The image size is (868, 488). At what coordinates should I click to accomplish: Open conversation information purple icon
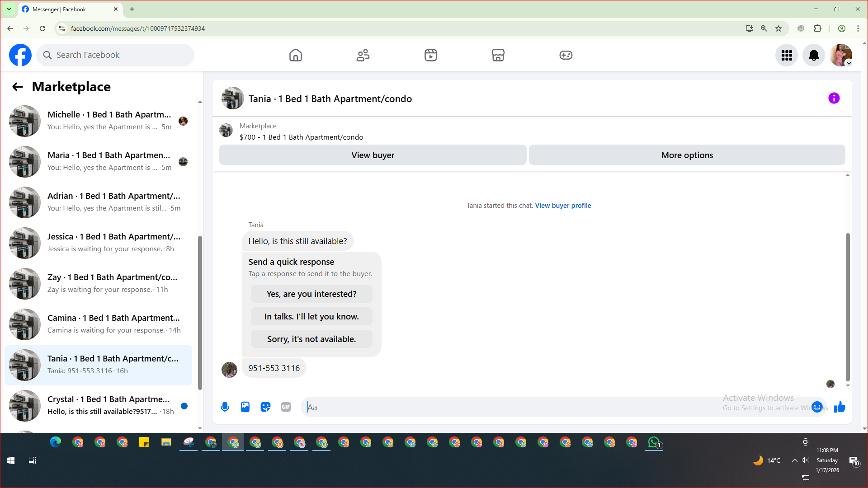pyautogui.click(x=834, y=99)
